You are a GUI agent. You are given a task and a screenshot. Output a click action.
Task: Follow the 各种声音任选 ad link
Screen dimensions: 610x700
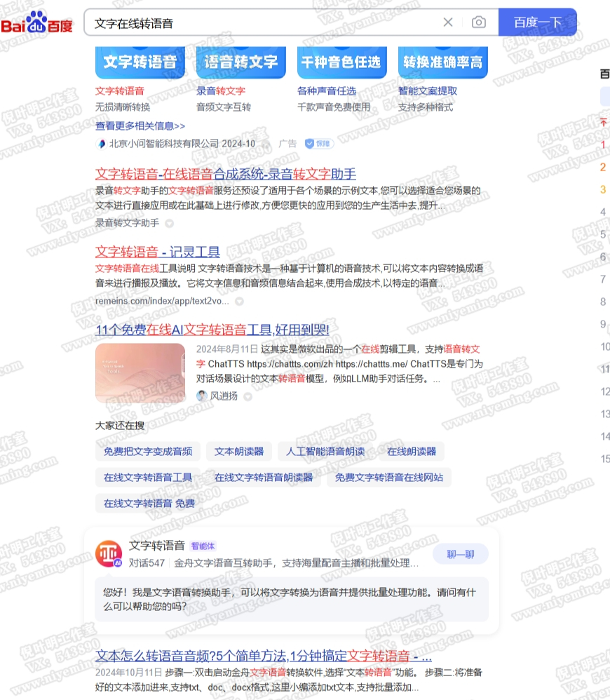tap(327, 91)
